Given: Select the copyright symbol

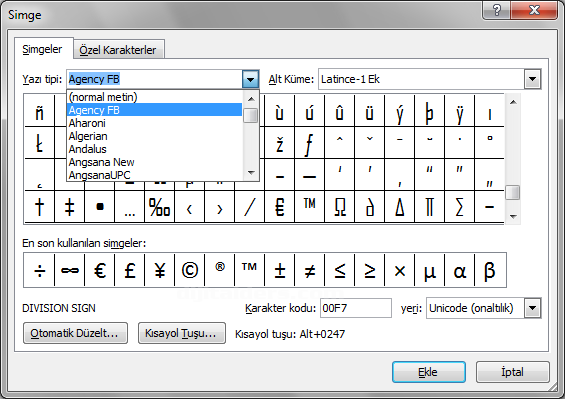Looking at the screenshot, I should tap(190, 270).
